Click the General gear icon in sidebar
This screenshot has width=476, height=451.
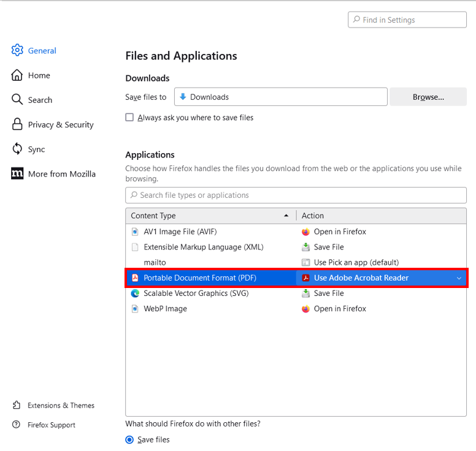coord(17,50)
